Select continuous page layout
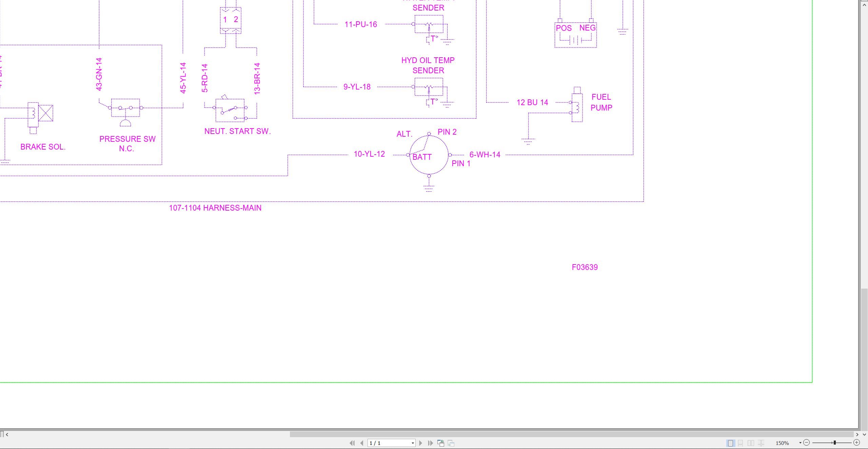 741,443
